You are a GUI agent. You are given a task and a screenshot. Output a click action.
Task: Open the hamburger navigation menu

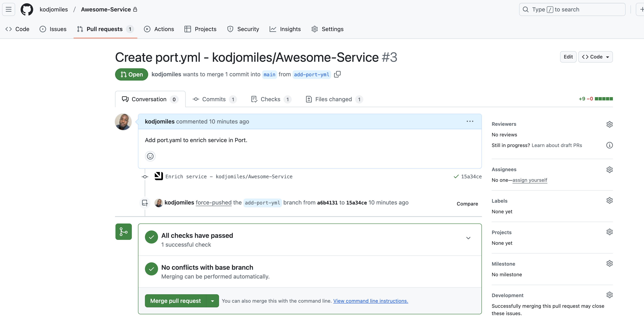(9, 9)
